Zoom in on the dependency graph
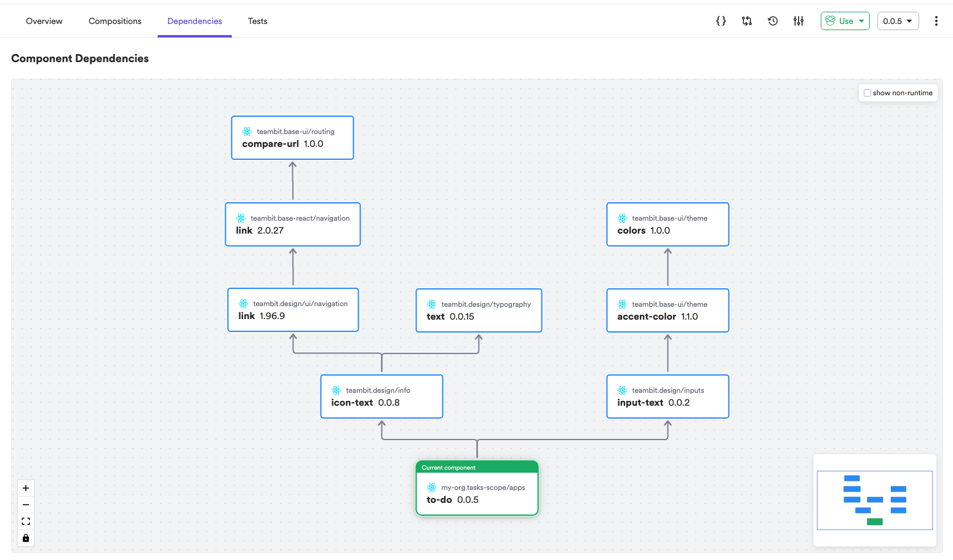Image resolution: width=953 pixels, height=560 pixels. [x=26, y=488]
